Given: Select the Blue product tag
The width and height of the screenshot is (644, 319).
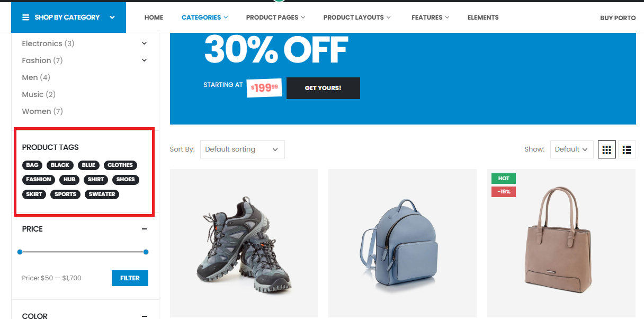Looking at the screenshot, I should point(88,165).
